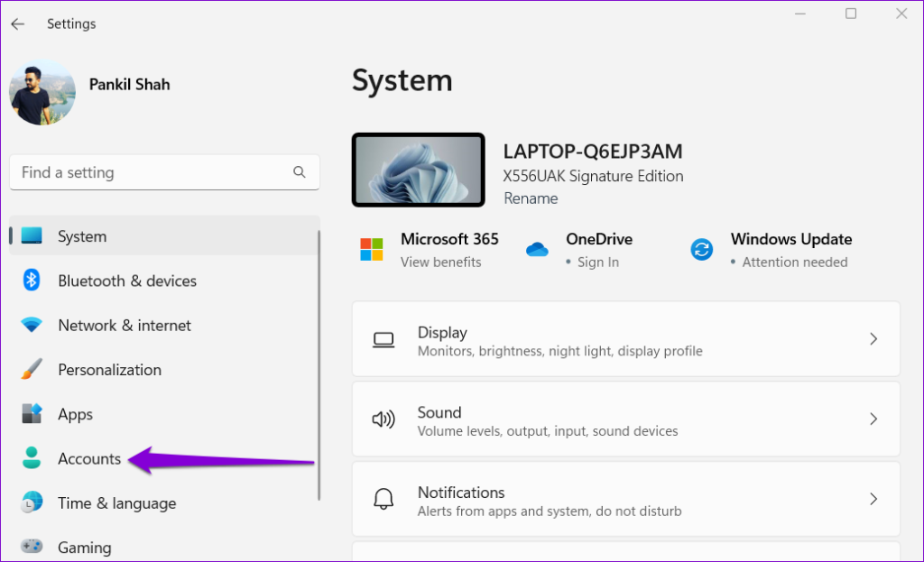Select System in the sidebar
This screenshot has width=924, height=562.
pyautogui.click(x=82, y=235)
